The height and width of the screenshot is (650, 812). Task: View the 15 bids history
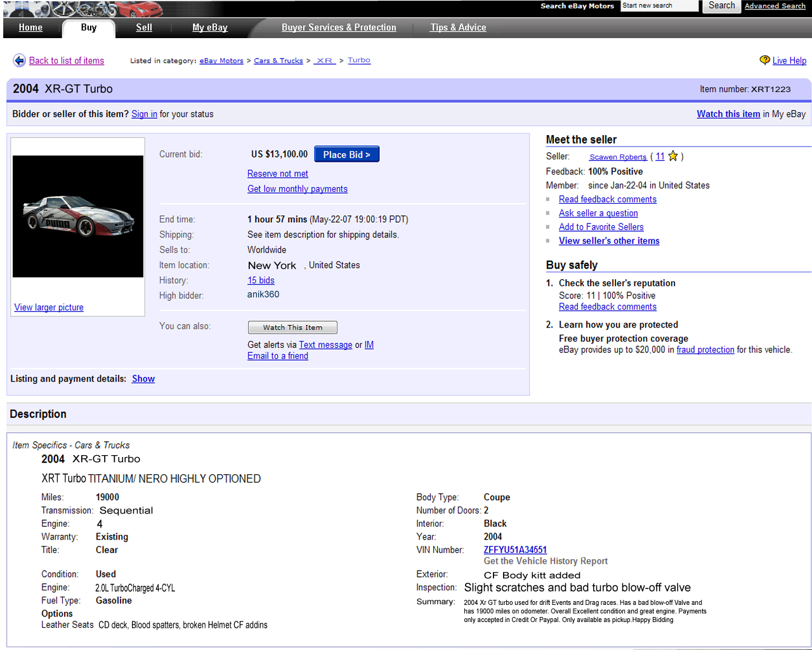(x=261, y=281)
